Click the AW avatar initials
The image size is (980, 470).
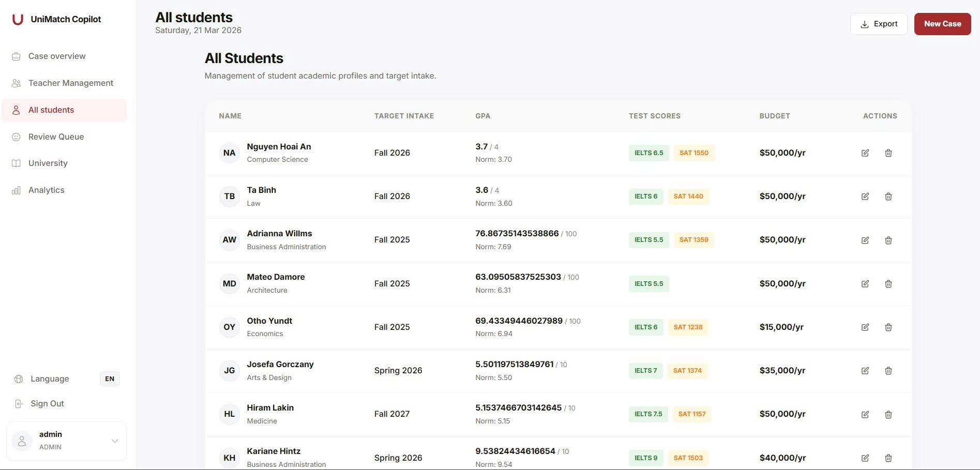[230, 240]
